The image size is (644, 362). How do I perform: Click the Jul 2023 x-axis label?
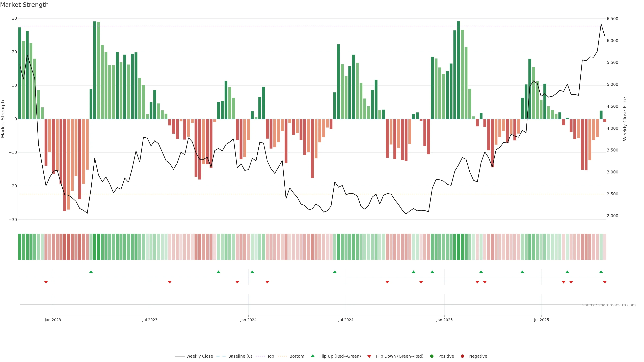pos(150,320)
